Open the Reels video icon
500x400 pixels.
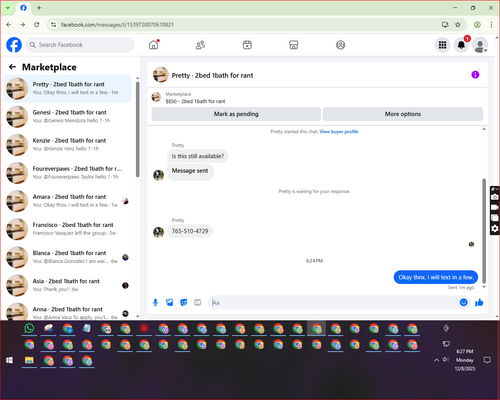pos(247,45)
